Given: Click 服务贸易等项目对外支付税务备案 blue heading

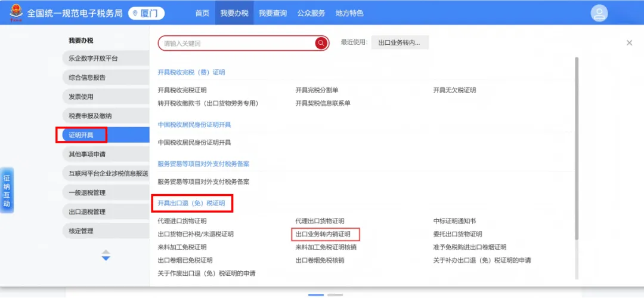Looking at the screenshot, I should [203, 164].
